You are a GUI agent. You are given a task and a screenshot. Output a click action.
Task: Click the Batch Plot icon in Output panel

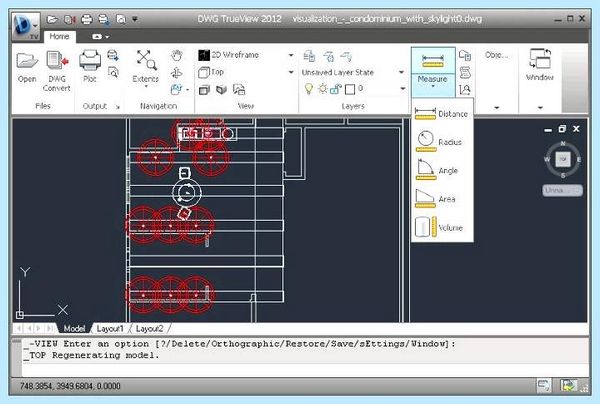[x=113, y=55]
